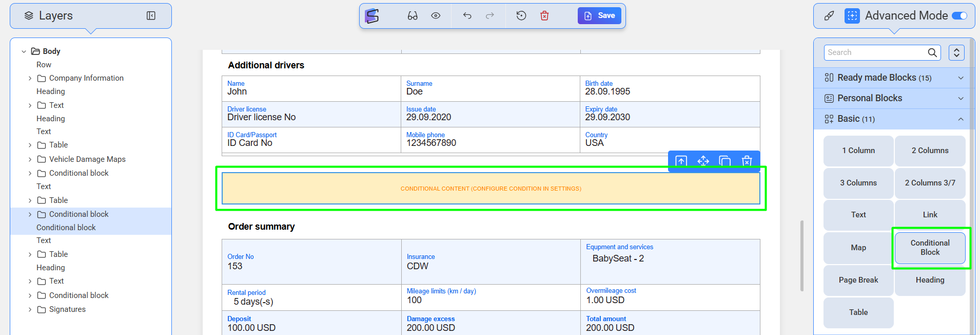The image size is (980, 335).
Task: Click the glasses preview icon in top toolbar
Action: click(x=413, y=16)
